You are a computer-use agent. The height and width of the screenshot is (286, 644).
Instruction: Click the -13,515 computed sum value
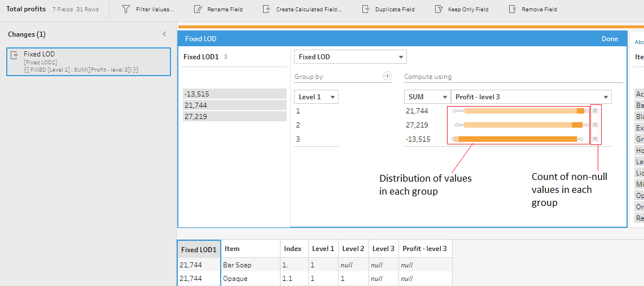418,139
